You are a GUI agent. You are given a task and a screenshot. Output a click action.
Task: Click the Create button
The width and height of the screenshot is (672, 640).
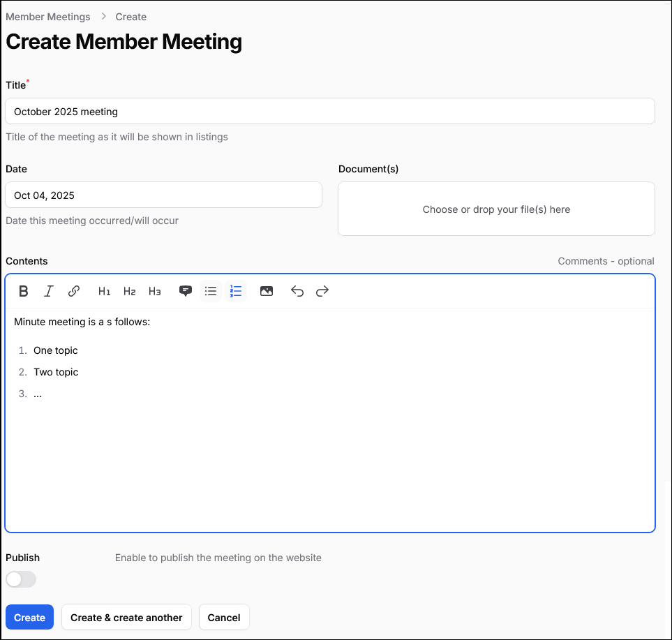(x=29, y=617)
